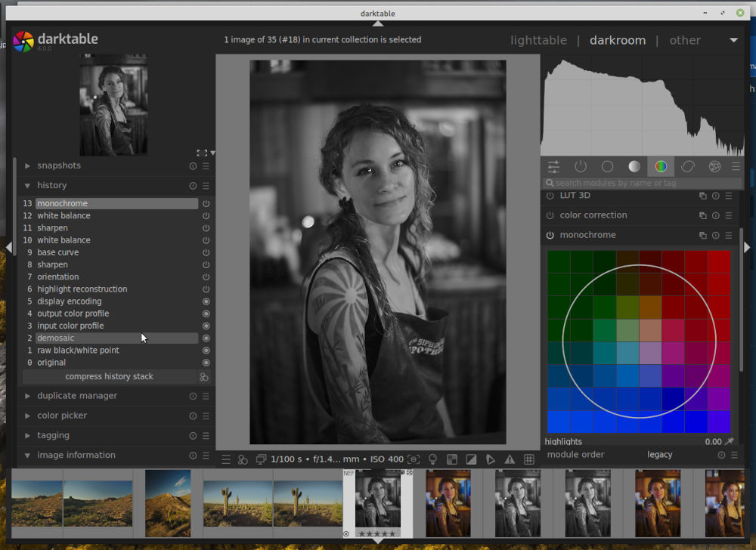Open the other views menu
Image resolution: width=756 pixels, height=550 pixels.
[x=685, y=41]
